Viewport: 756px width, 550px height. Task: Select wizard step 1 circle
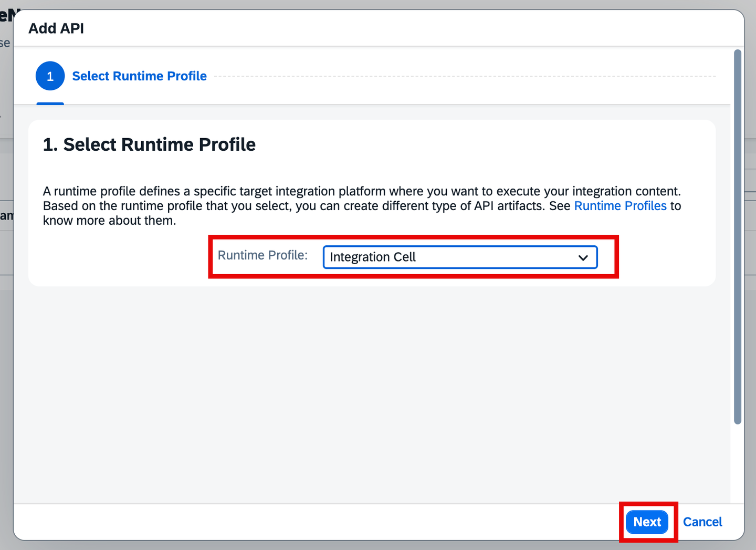[x=50, y=76]
